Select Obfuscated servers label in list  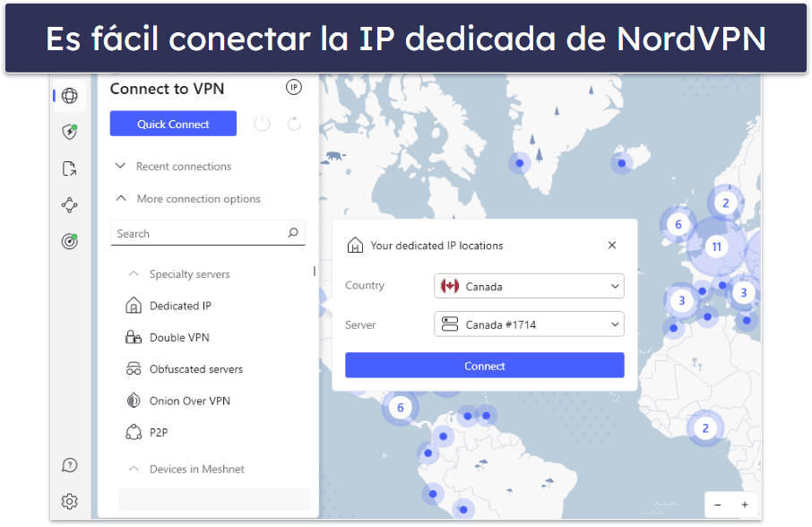pyautogui.click(x=195, y=369)
